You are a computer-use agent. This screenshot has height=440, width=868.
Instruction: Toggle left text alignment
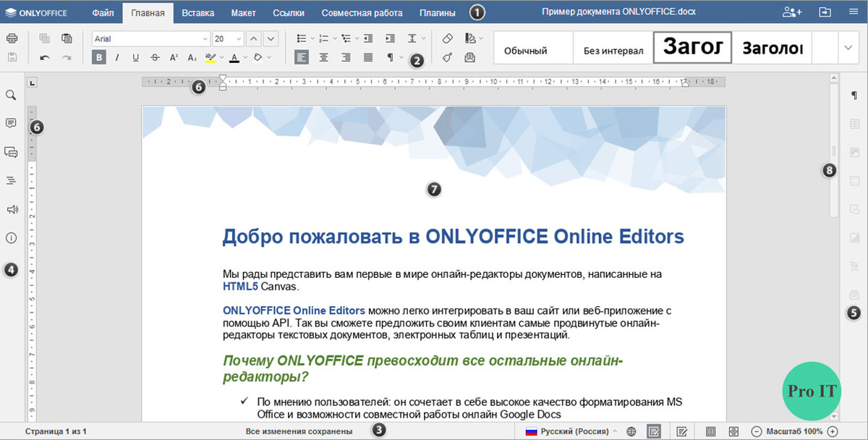click(x=301, y=57)
